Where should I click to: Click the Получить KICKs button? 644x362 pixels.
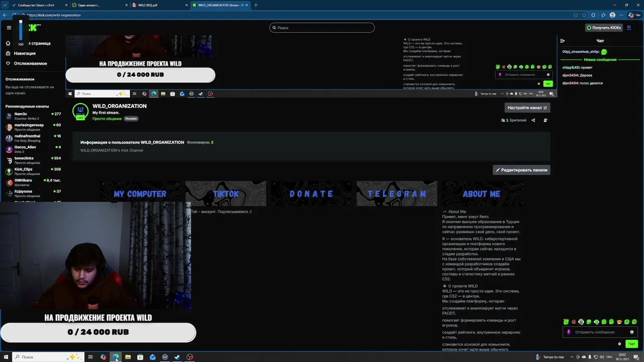(x=604, y=28)
